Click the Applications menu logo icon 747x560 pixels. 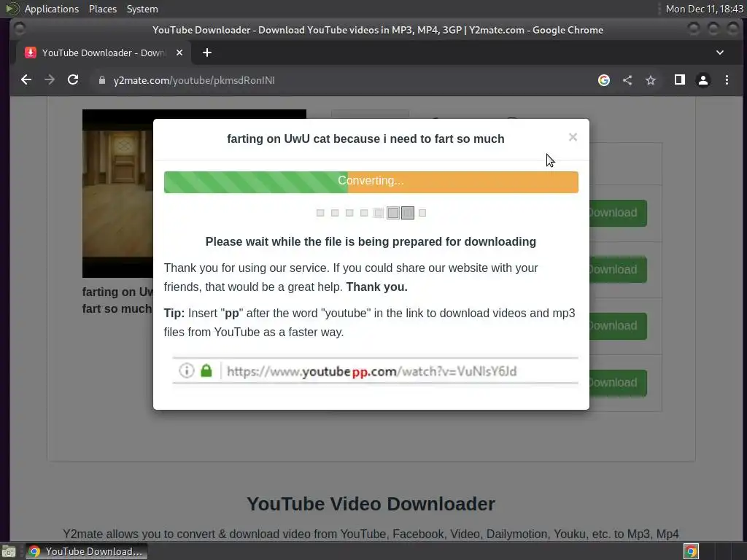click(12, 9)
